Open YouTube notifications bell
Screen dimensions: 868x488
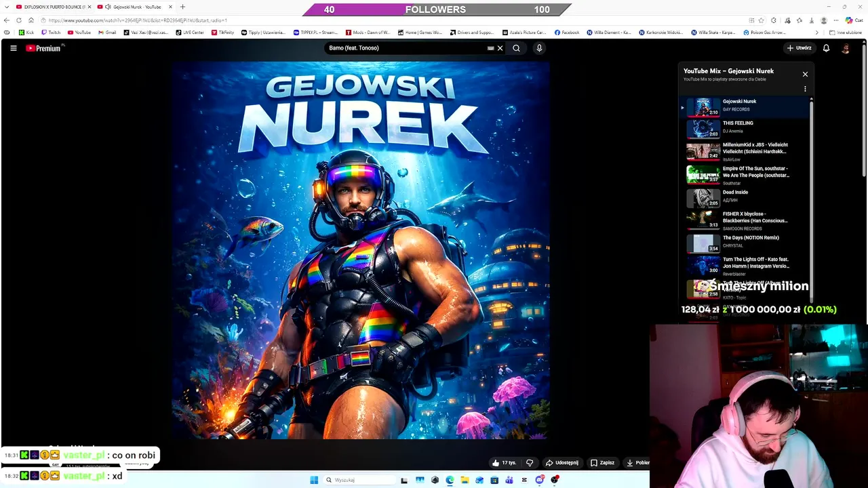pos(826,48)
